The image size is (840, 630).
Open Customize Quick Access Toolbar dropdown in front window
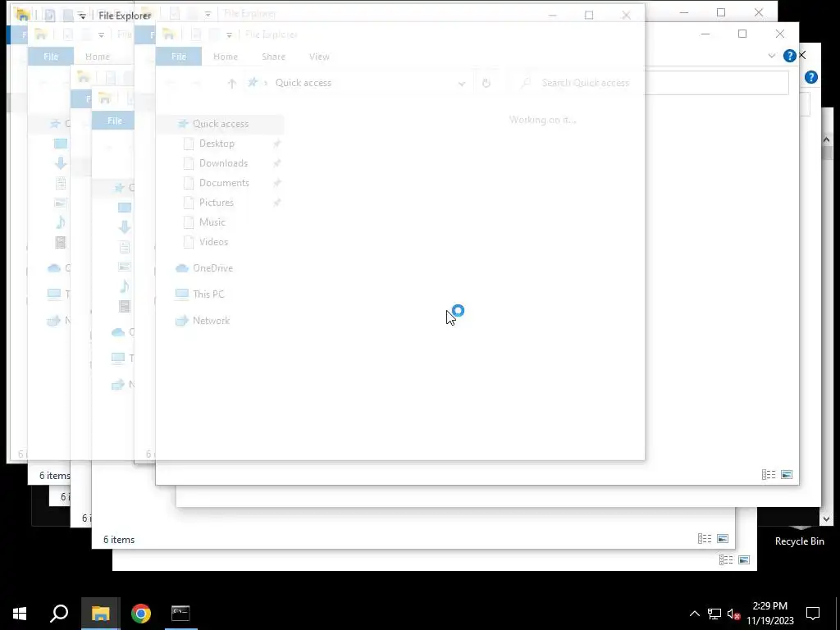(x=229, y=35)
